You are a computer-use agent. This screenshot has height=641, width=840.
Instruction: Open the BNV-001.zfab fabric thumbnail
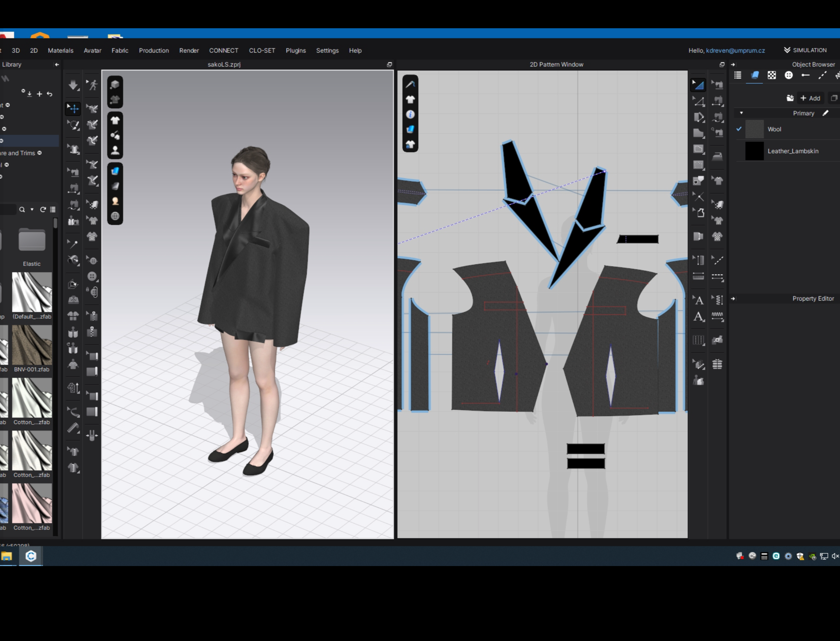pyautogui.click(x=31, y=346)
